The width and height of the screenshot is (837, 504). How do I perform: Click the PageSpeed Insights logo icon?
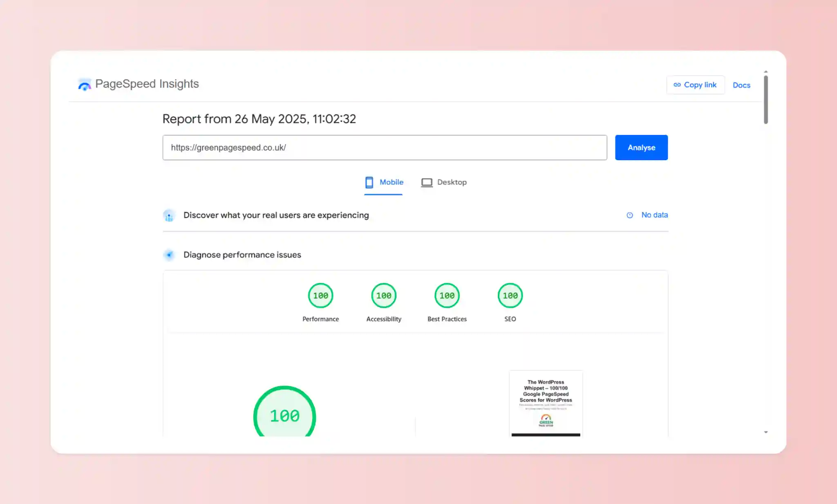(x=85, y=84)
